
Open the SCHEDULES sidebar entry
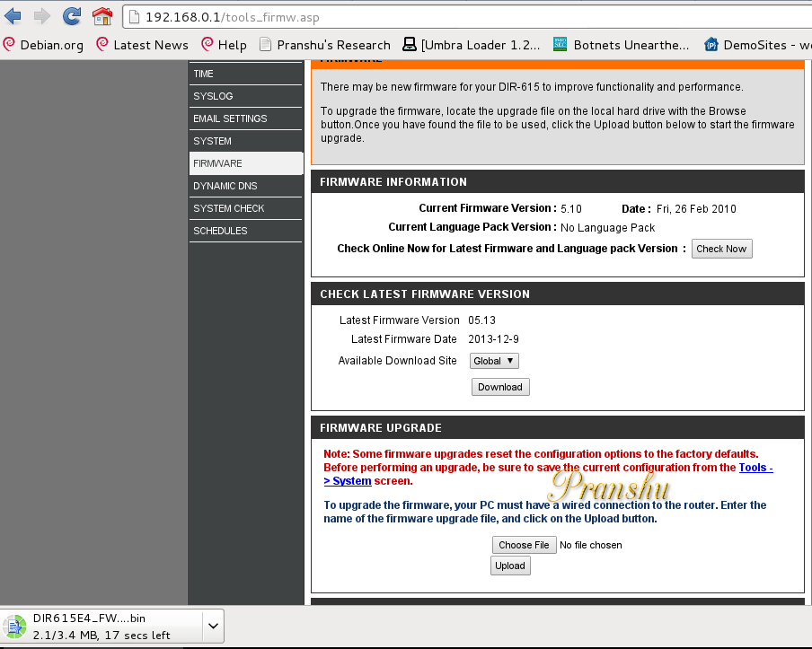pyautogui.click(x=245, y=231)
